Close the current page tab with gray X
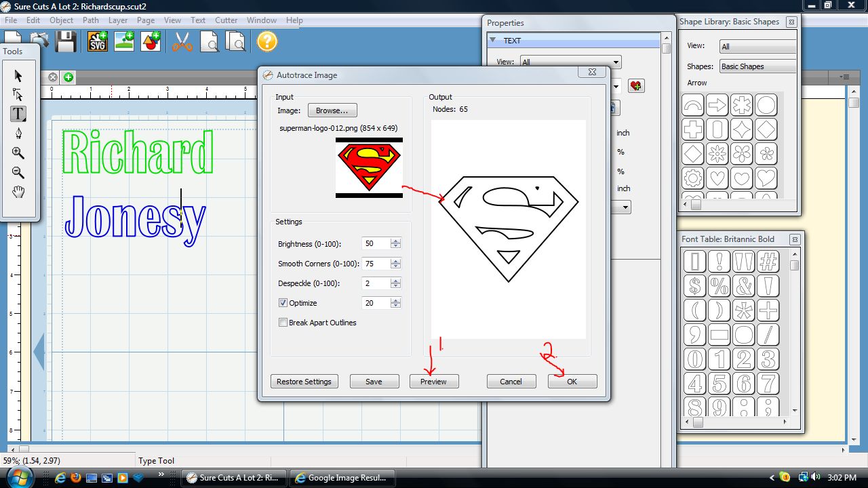The height and width of the screenshot is (488, 868). [53, 77]
